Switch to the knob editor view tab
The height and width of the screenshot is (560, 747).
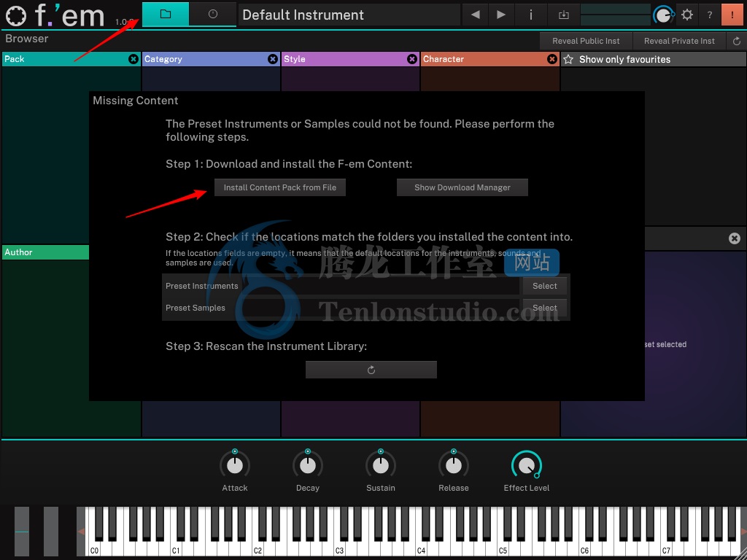click(212, 15)
